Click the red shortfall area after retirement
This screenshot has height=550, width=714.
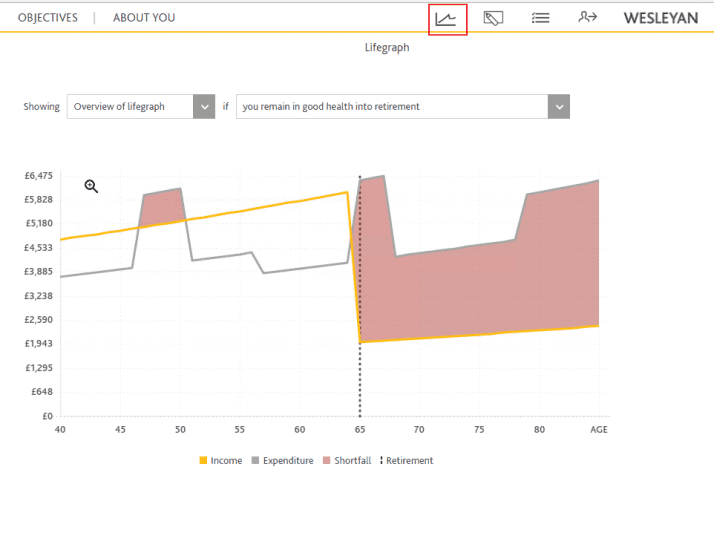[478, 291]
